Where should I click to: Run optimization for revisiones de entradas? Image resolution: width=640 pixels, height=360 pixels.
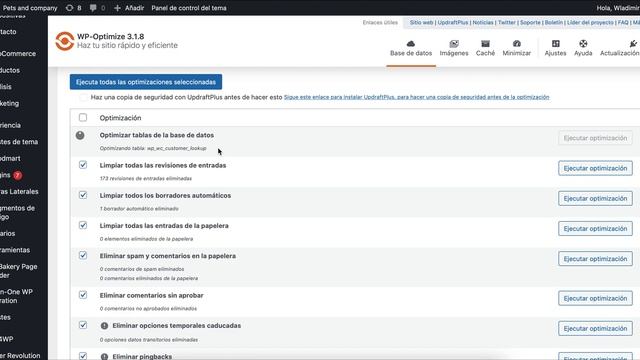[595, 168]
